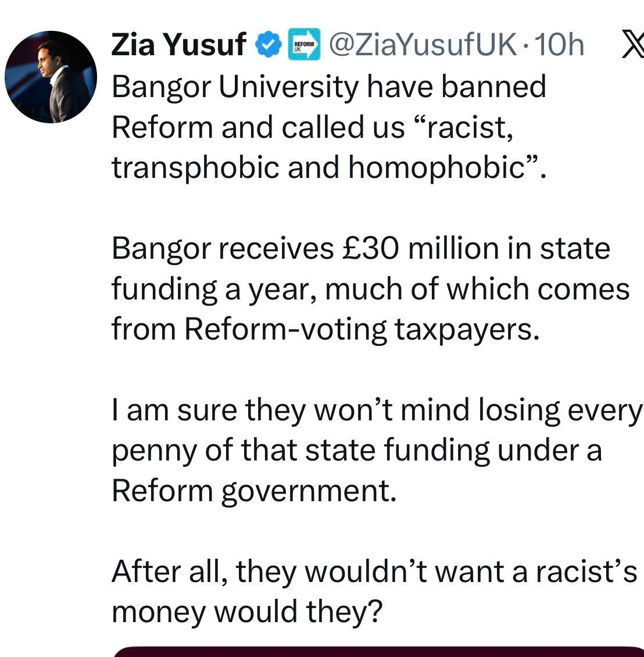This screenshot has width=644, height=657.
Task: Click the X logo icon
Action: [x=632, y=45]
